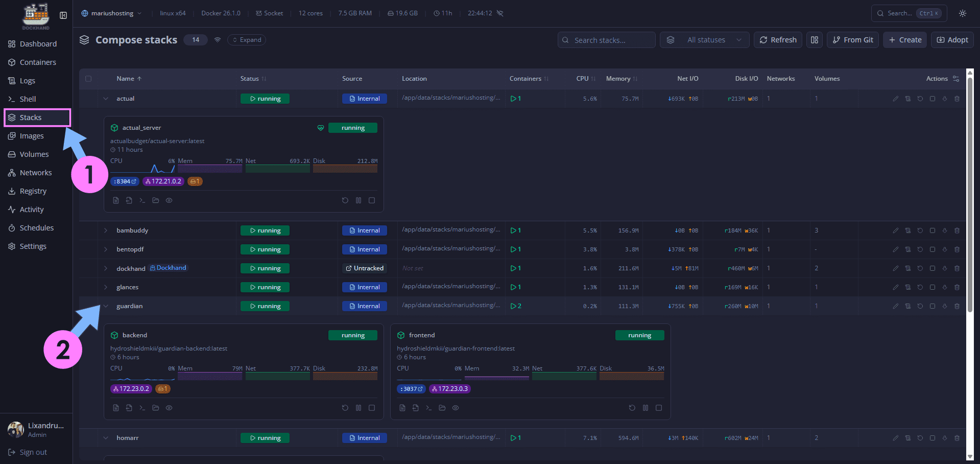980x464 pixels.
Task: Toggle the grid view layout next to Refresh
Action: click(x=814, y=39)
